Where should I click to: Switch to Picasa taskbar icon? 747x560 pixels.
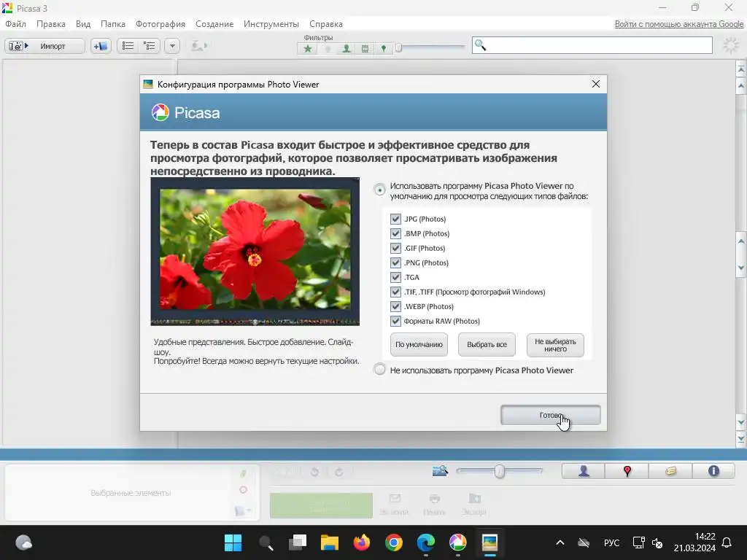[458, 542]
